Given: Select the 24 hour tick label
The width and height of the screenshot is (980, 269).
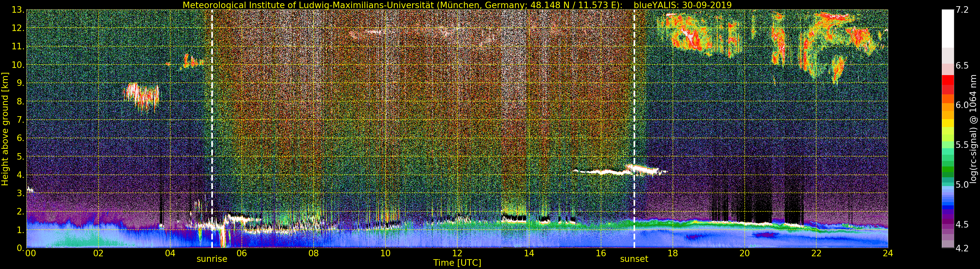Looking at the screenshot, I should [x=888, y=253].
